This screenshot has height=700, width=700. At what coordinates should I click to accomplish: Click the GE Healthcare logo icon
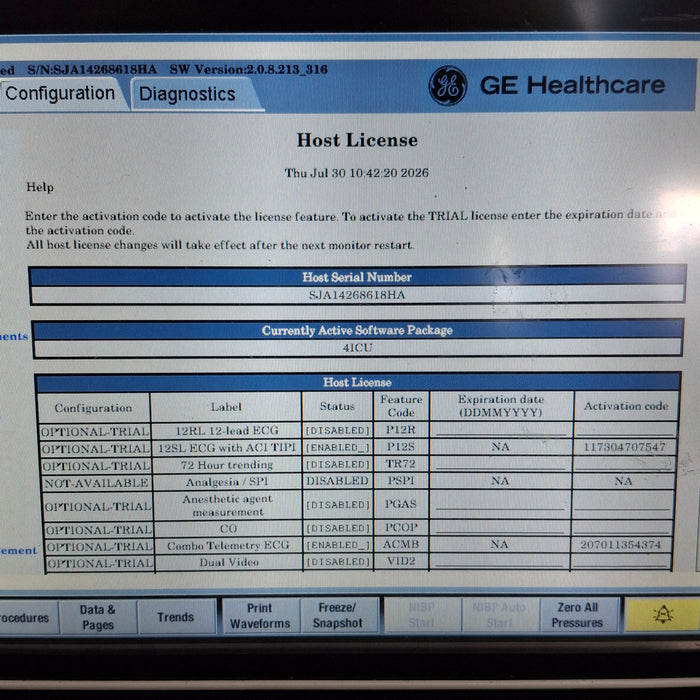[x=448, y=85]
